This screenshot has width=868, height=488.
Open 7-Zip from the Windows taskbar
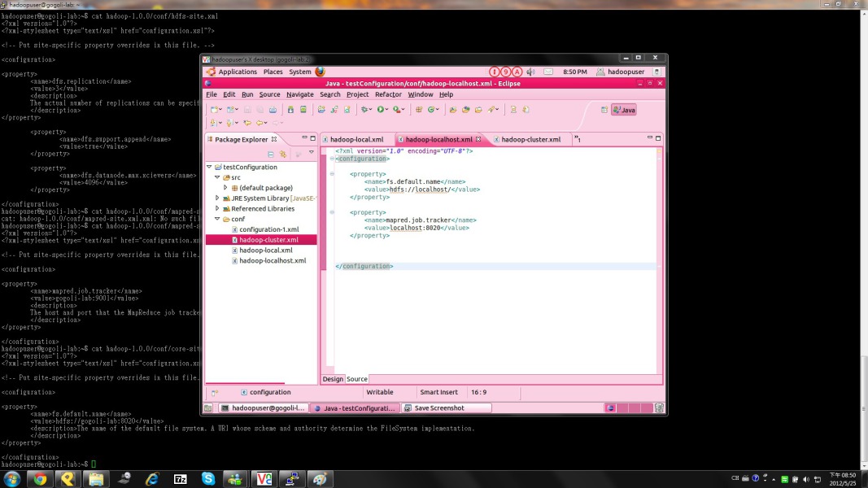[180, 478]
